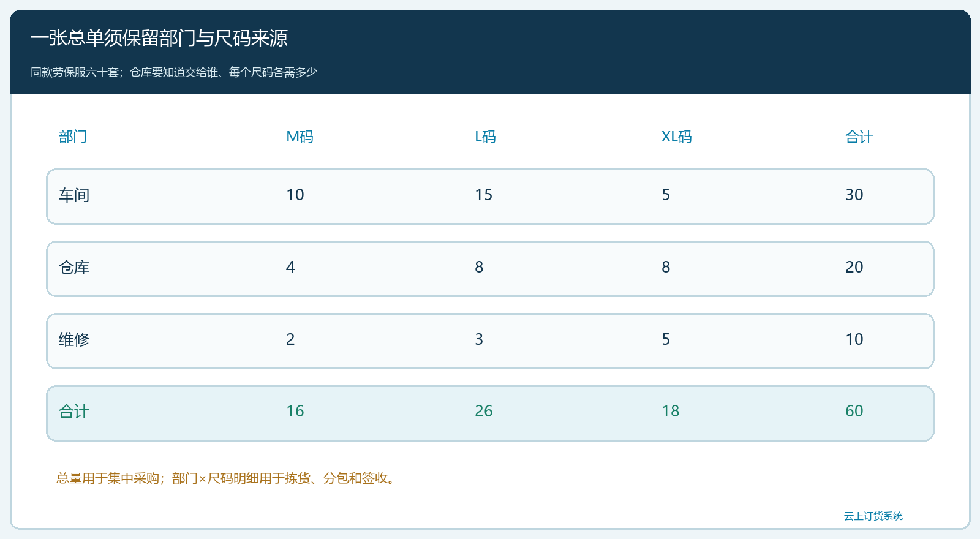
Task: Click the subtitle starting with 同款劳保服六十套
Action: point(174,72)
